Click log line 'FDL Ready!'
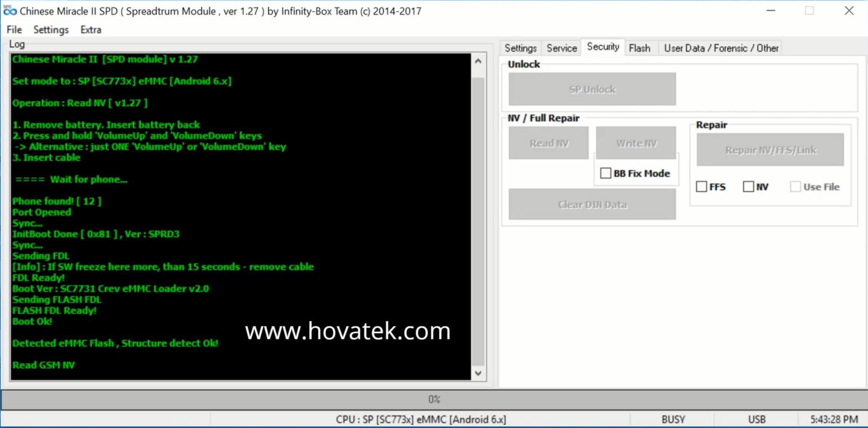 (x=38, y=278)
